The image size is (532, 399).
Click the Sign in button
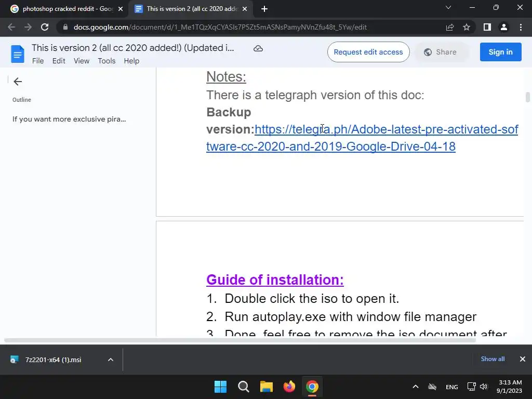500,52
